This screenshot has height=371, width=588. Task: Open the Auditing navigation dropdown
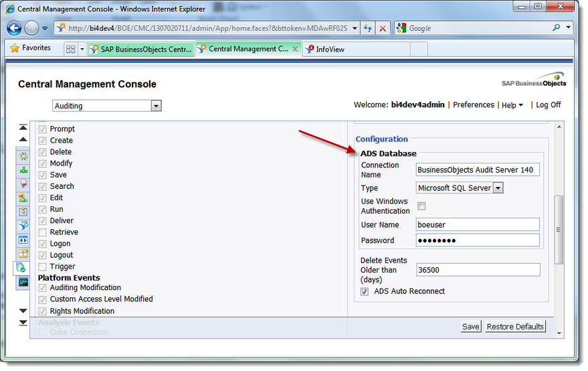click(156, 106)
